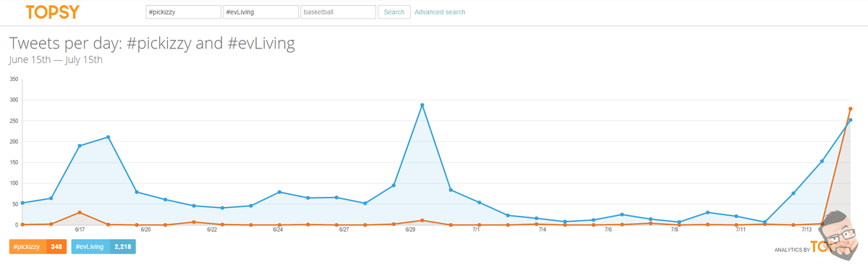Click the 7/6 date axis label
This screenshot has width=868, height=265.
(608, 229)
